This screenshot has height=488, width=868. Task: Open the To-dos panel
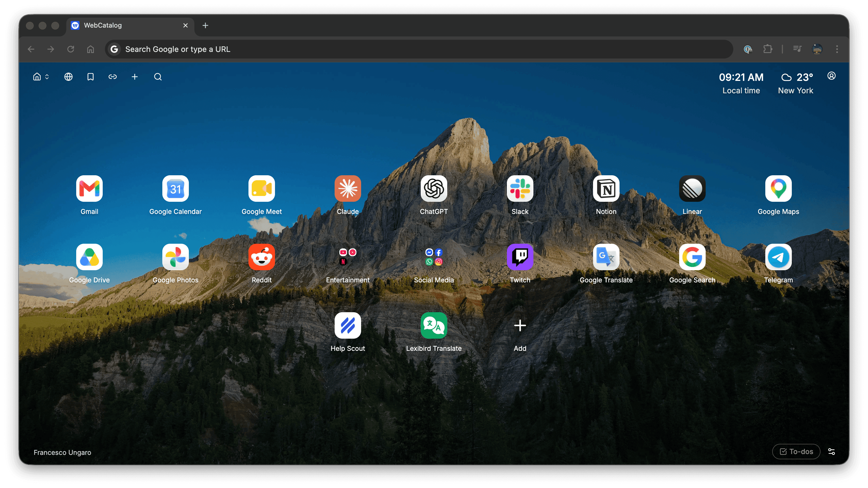(796, 451)
